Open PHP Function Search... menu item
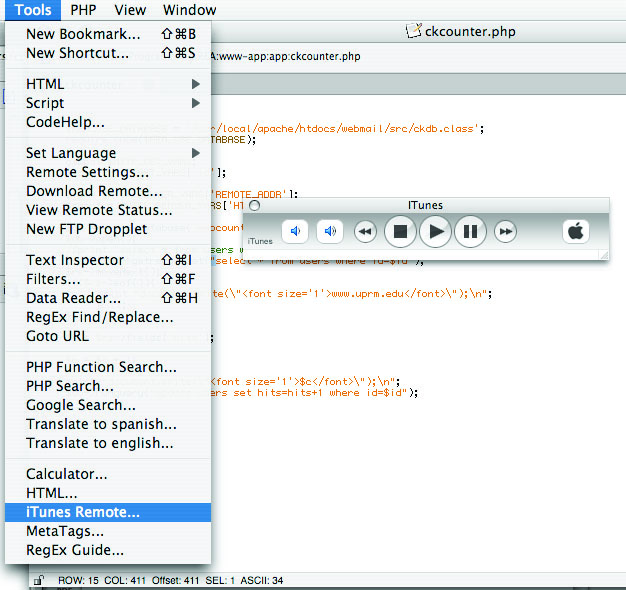 pos(108,367)
